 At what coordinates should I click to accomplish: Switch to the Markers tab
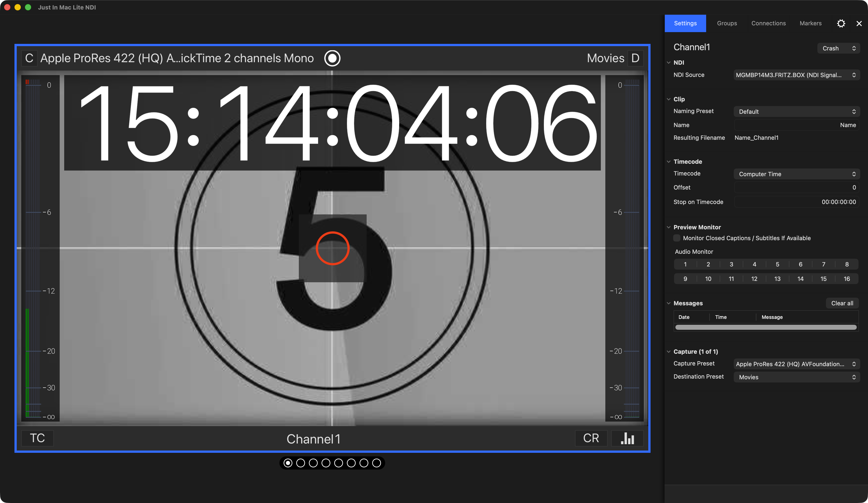[x=811, y=24]
